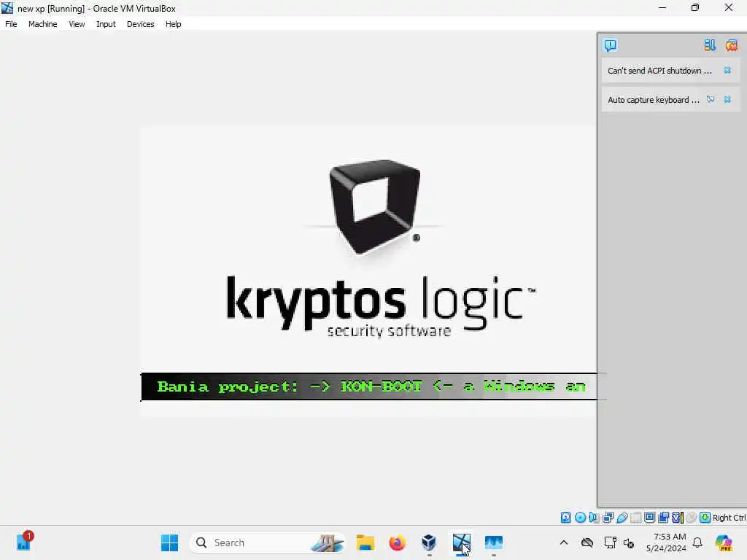The image size is (747, 560).
Task: Open File Explorer from the taskbar
Action: pyautogui.click(x=365, y=542)
